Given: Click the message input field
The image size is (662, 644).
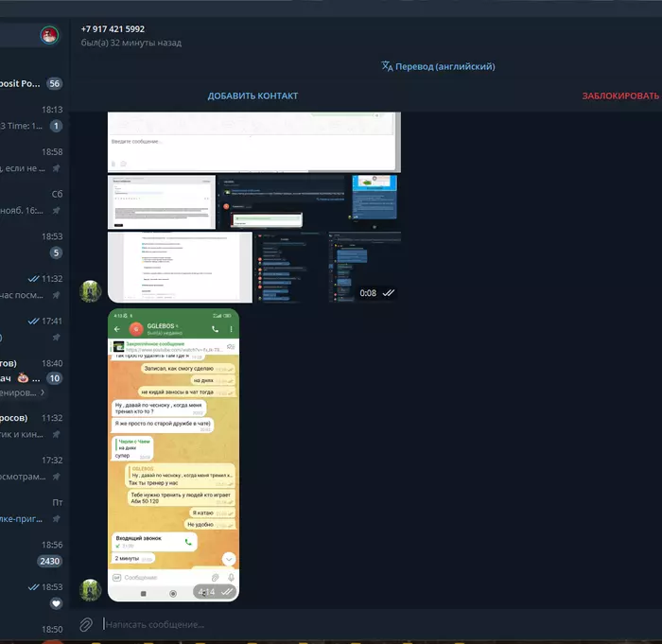Looking at the screenshot, I should point(380,624).
